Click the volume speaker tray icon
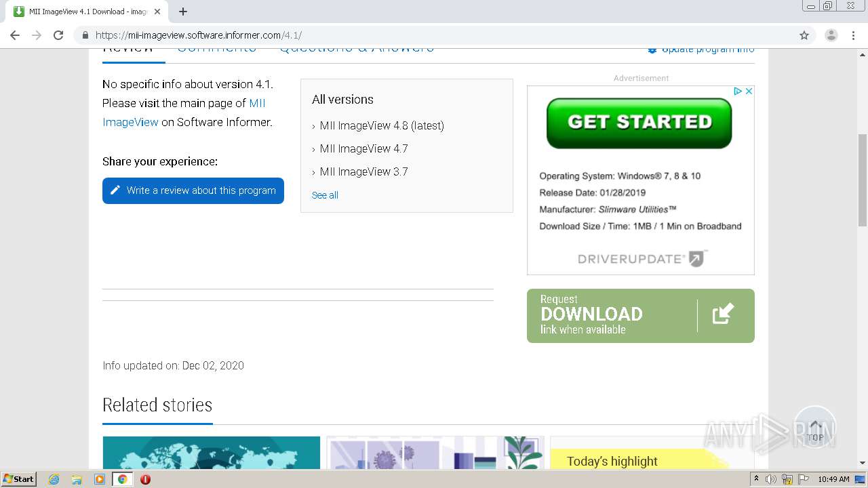This screenshot has width=868, height=488. (x=771, y=479)
